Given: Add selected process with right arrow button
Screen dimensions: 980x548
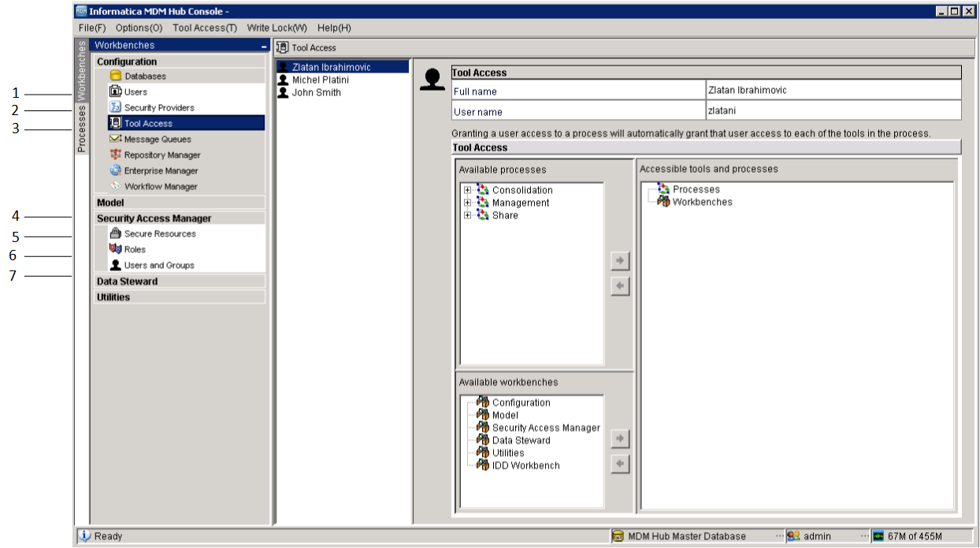Looking at the screenshot, I should tap(621, 261).
